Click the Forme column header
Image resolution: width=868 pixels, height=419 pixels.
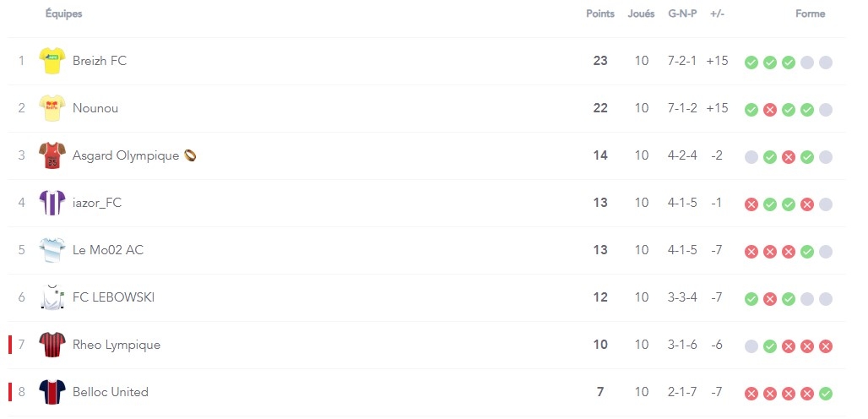pyautogui.click(x=810, y=14)
